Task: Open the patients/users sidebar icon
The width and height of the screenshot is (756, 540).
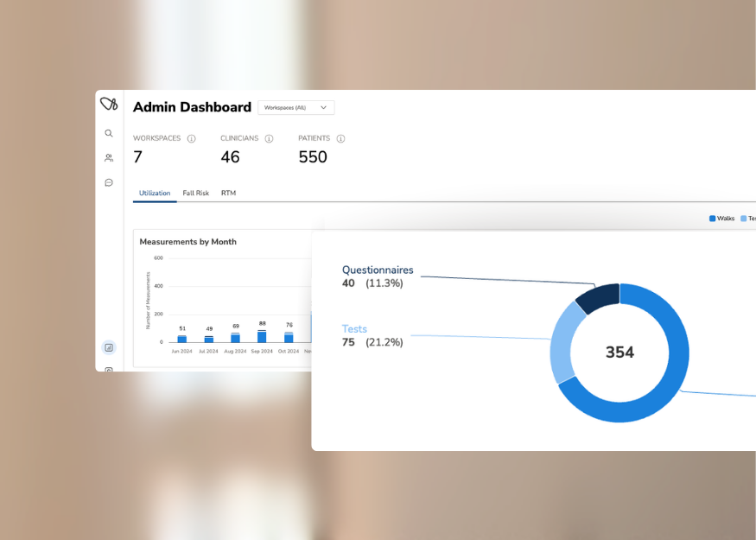Action: pyautogui.click(x=109, y=157)
